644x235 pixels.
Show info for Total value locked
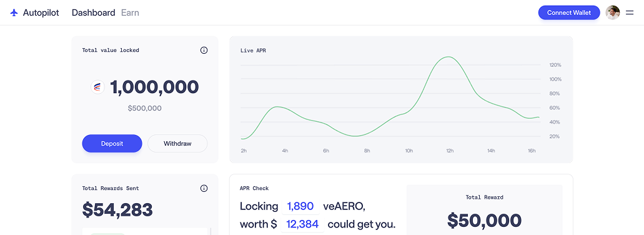coord(204,51)
